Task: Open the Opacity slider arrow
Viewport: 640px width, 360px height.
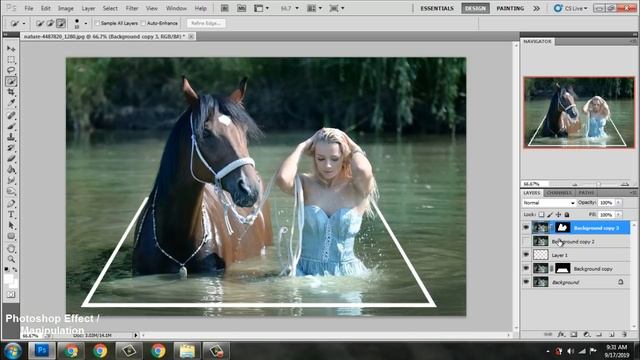Action: tap(618, 202)
